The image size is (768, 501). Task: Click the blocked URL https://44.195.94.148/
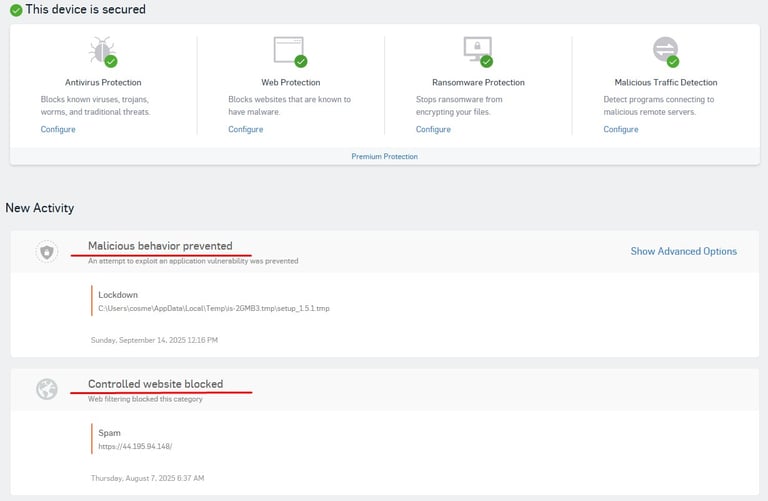point(135,446)
